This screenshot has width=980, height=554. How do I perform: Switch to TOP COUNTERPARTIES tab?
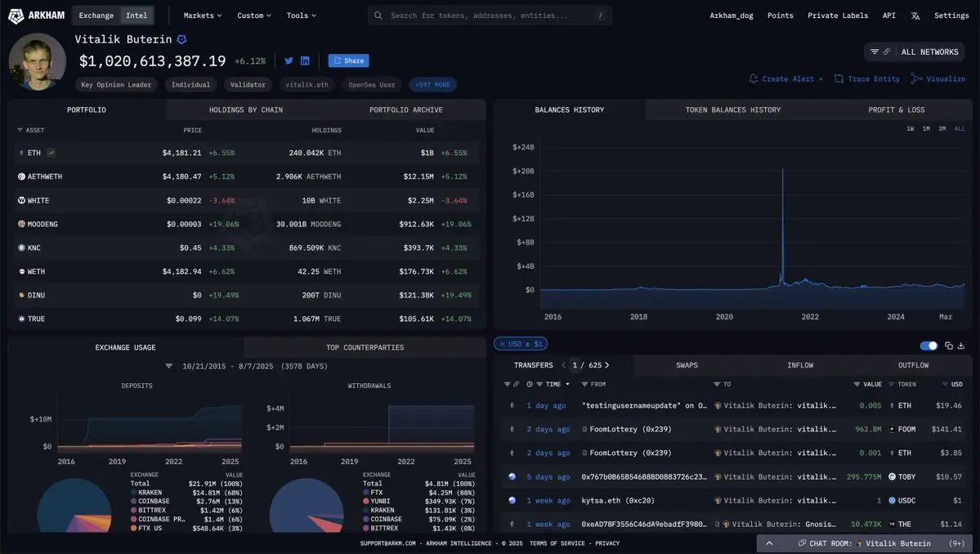[365, 347]
